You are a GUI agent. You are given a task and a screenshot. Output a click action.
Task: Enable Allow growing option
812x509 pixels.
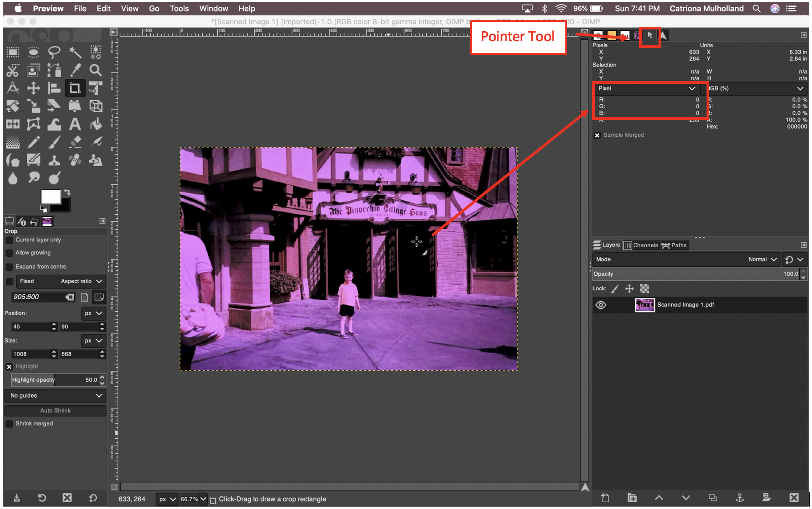point(9,253)
